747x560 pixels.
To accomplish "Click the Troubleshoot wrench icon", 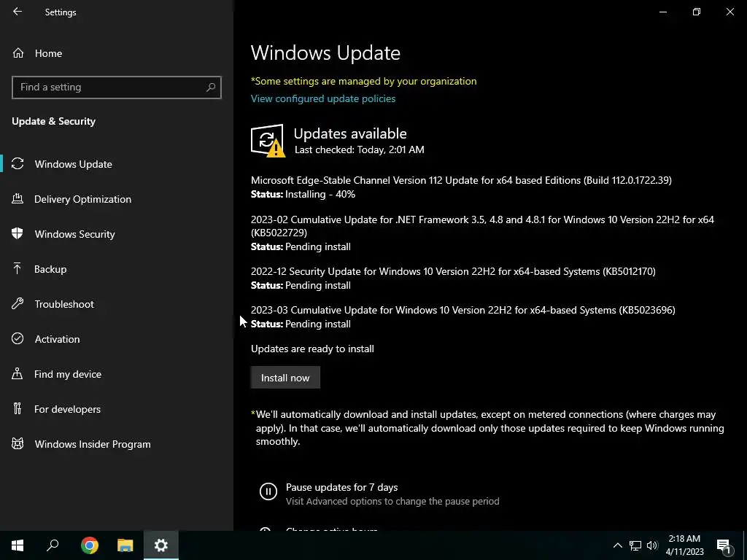I will (x=18, y=304).
